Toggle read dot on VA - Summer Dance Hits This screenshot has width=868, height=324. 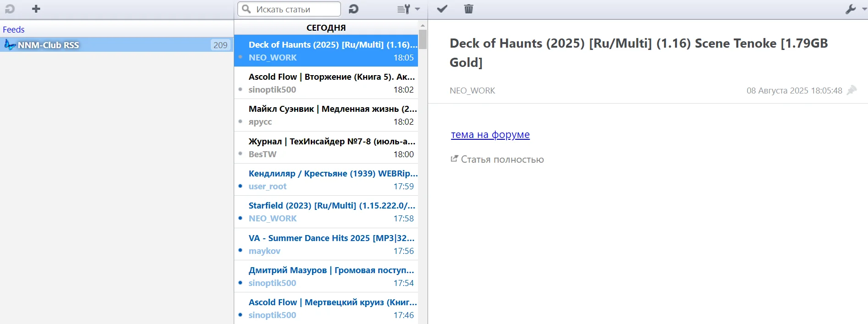click(241, 250)
